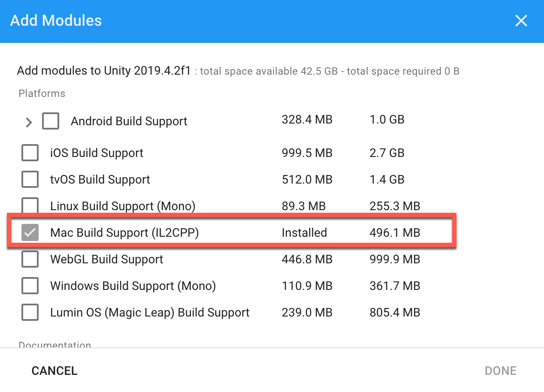This screenshot has width=544, height=392.
Task: Click the 255.3 MB install size
Action: 395,206
